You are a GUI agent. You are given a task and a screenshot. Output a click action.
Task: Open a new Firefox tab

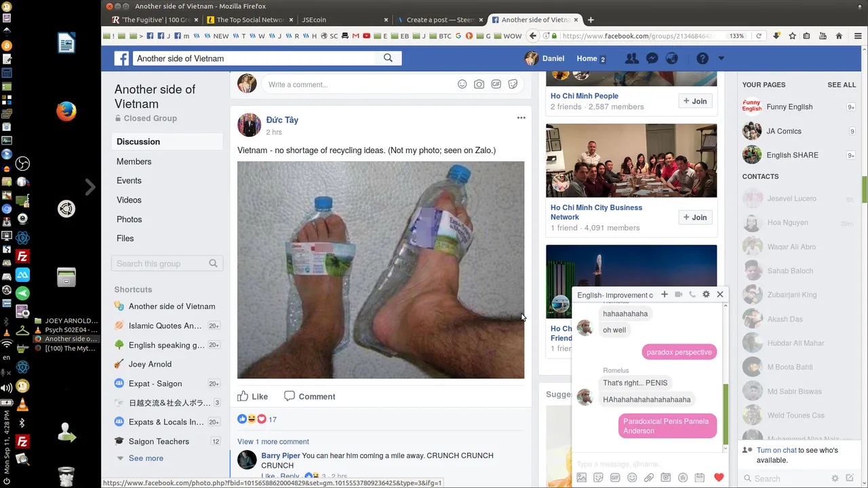[x=591, y=20]
